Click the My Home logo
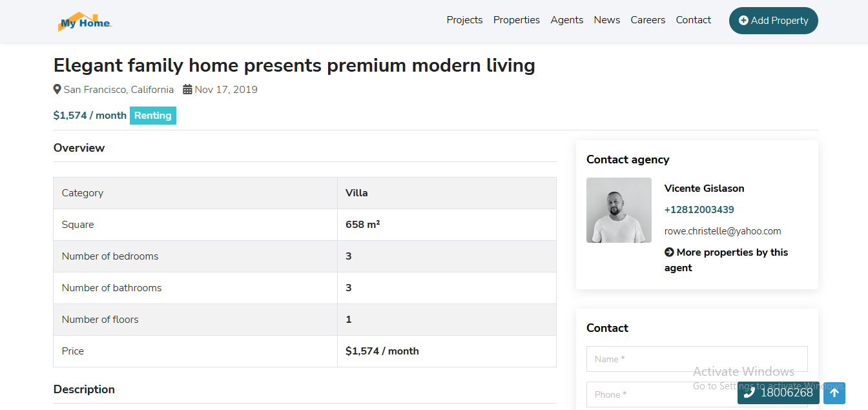The height and width of the screenshot is (410, 868). 85,21
